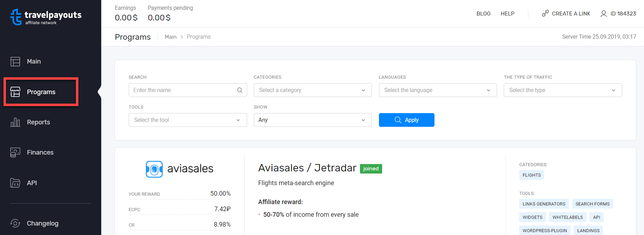The image size is (644, 235).
Task: Click the Server Time text
Action: pos(599,37)
